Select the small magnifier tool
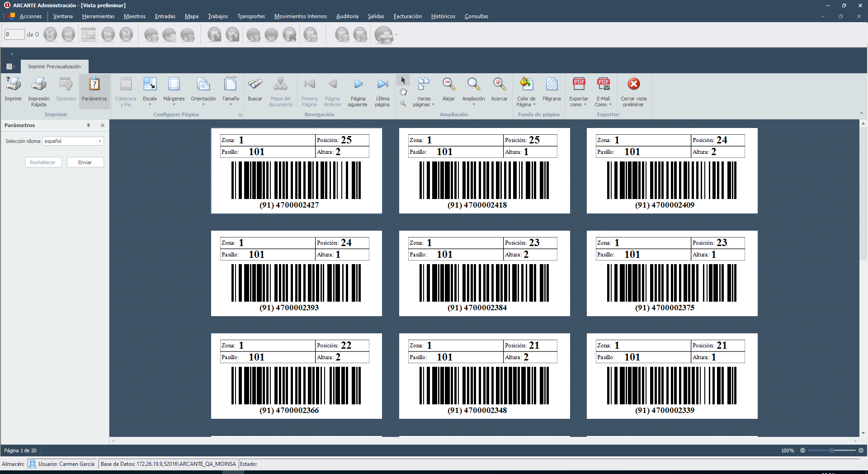 tap(403, 104)
